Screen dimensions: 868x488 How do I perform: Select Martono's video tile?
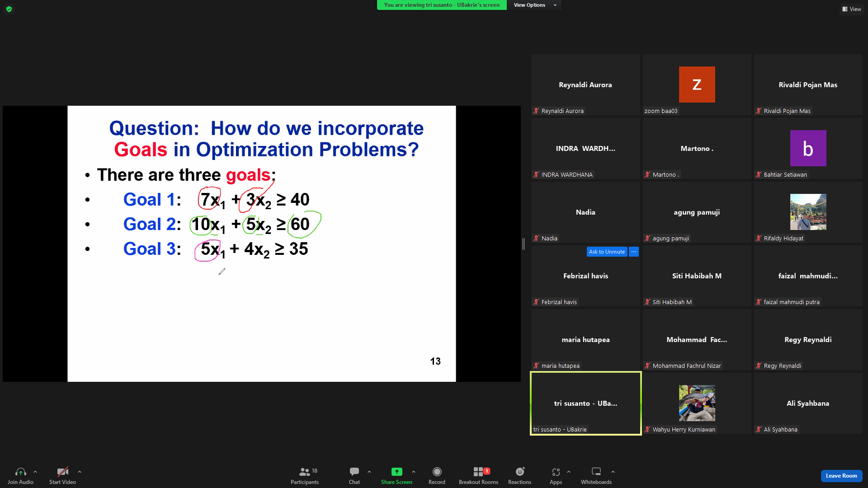click(x=697, y=149)
